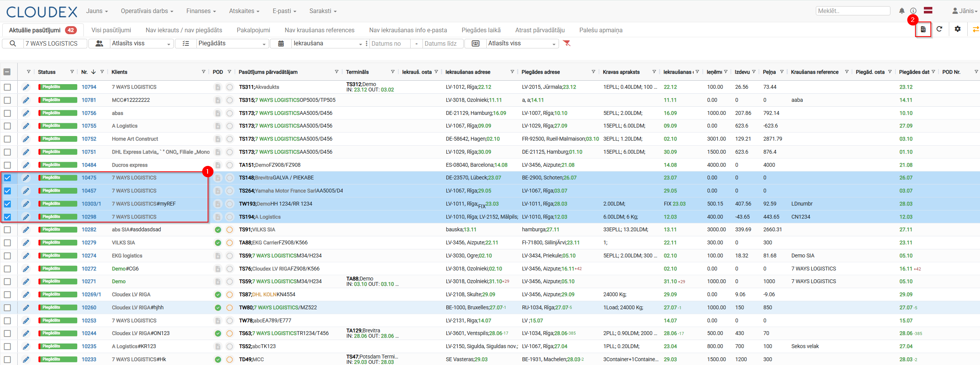Image resolution: width=980 pixels, height=365 pixels.
Task: Click the document export icon in toolbar
Action: (x=923, y=29)
